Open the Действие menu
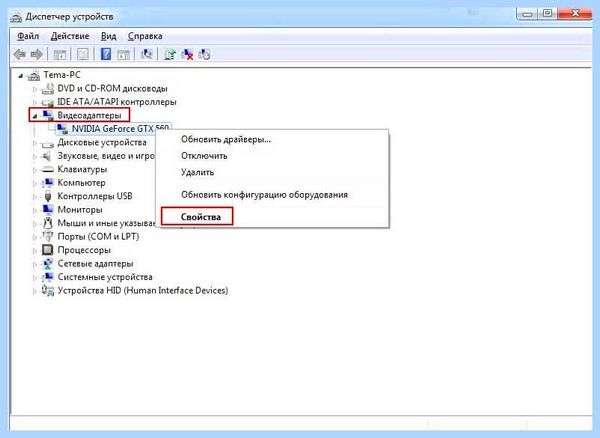This screenshot has width=600, height=438. 70,36
